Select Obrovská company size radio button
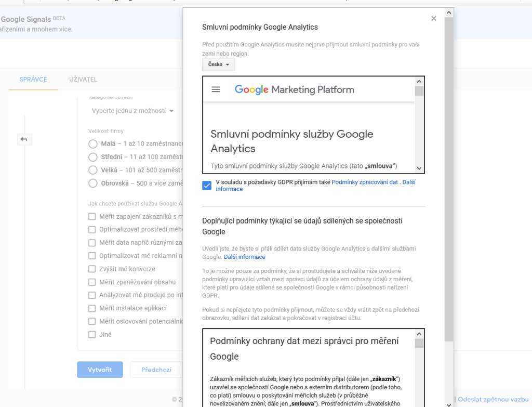Screen dimensions: 532x407 coord(93,183)
